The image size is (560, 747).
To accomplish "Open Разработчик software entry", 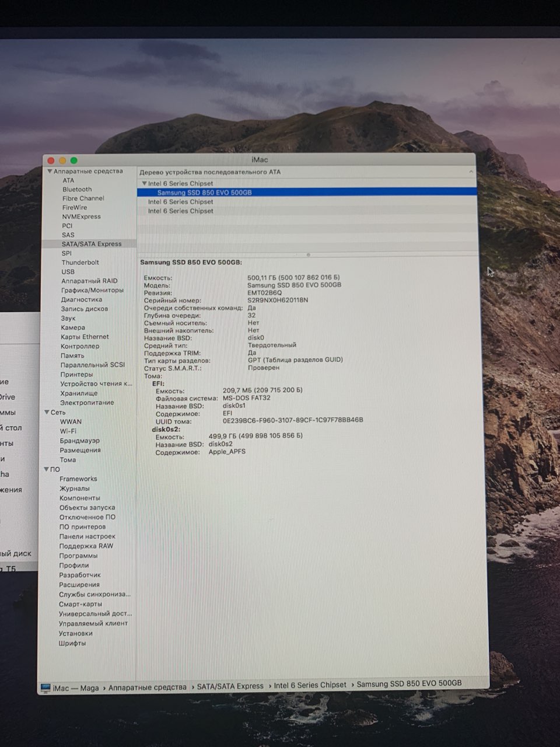I will click(79, 575).
